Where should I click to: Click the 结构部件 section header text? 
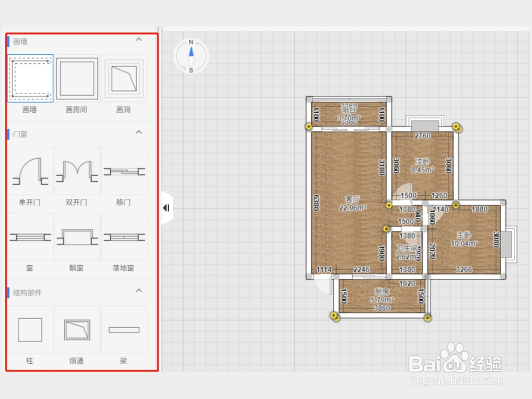pos(28,293)
